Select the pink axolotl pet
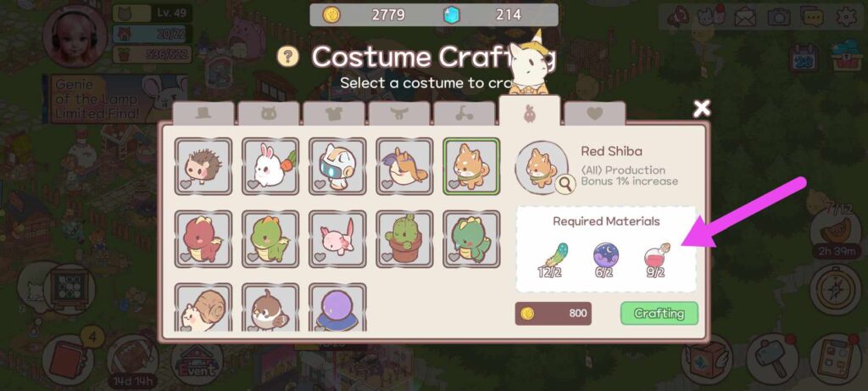This screenshot has width=868, height=391. [x=337, y=239]
